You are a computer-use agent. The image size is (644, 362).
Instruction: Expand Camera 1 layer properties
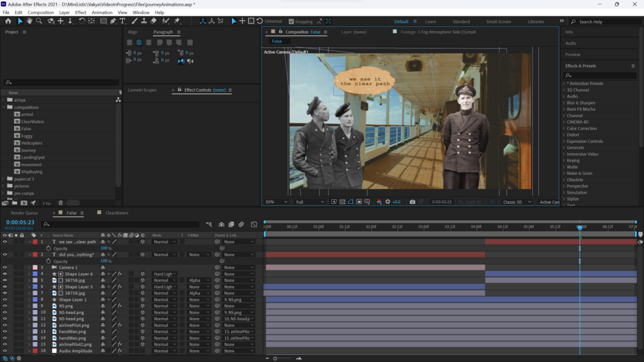(x=29, y=267)
